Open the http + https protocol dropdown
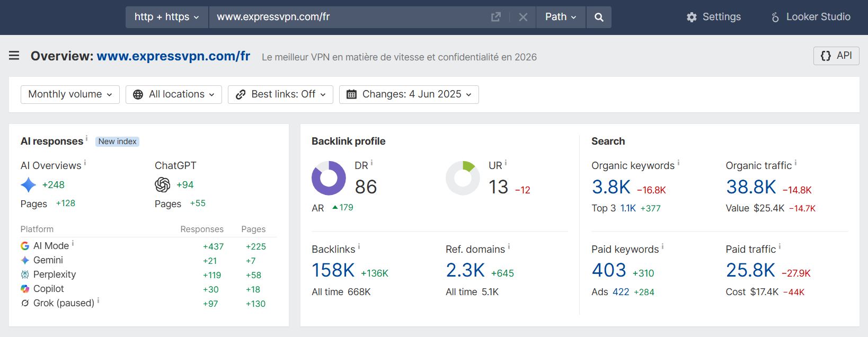The height and width of the screenshot is (337, 868). point(167,17)
